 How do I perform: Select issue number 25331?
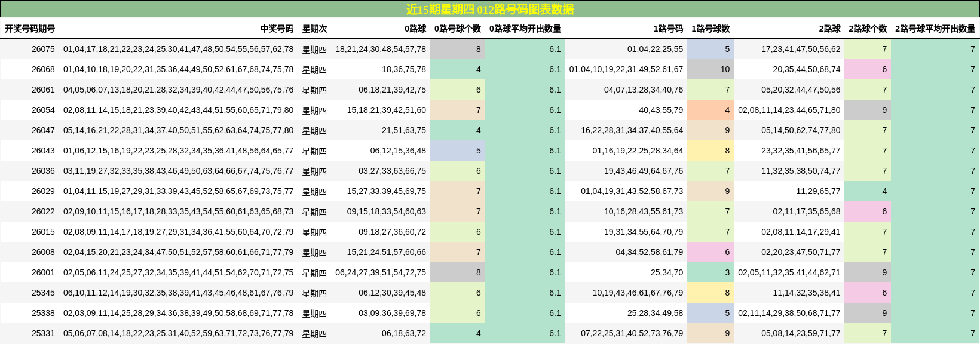click(43, 333)
